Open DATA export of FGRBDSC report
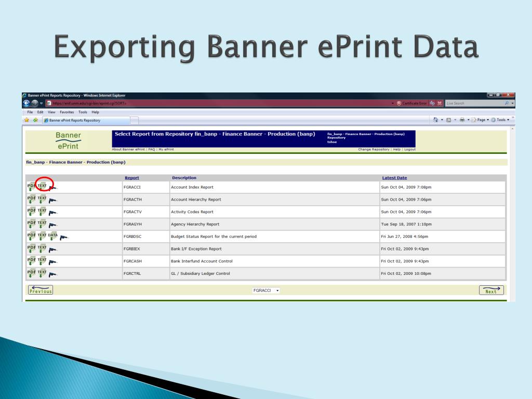This screenshot has width=532, height=399. tap(52, 236)
